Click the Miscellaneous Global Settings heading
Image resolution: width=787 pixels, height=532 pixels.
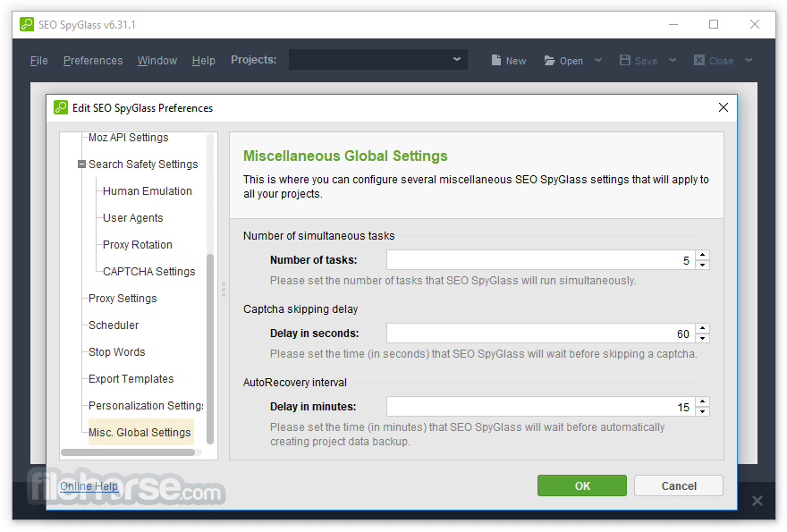[345, 156]
